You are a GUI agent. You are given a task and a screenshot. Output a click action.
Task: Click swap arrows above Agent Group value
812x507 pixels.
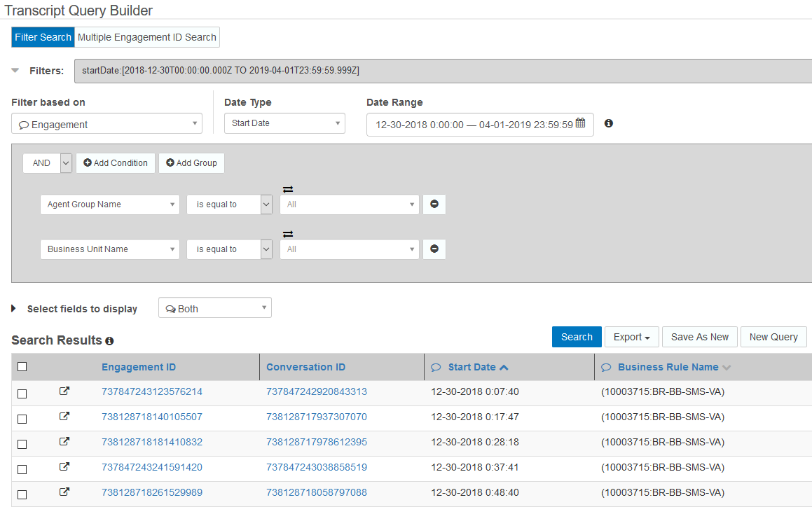(x=287, y=189)
